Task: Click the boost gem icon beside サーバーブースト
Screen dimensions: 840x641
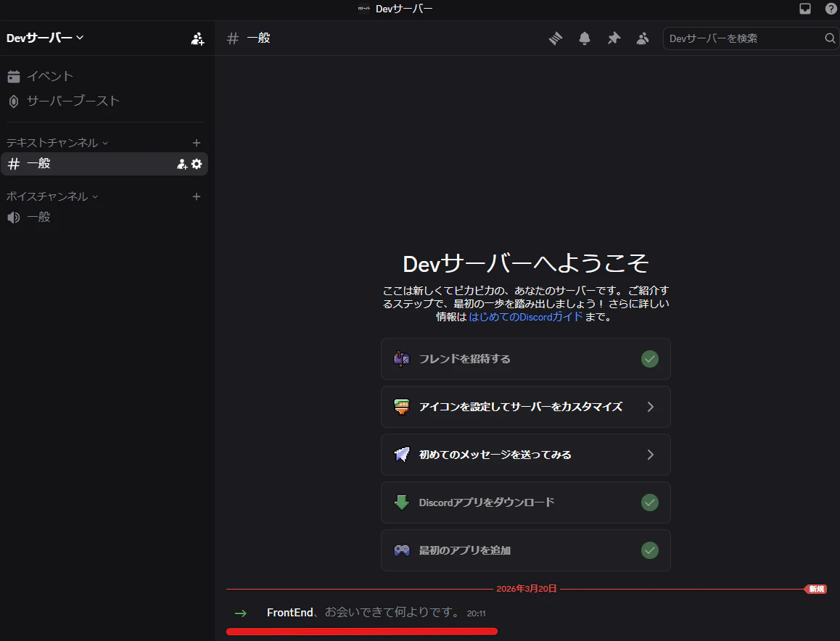Action: pos(14,102)
